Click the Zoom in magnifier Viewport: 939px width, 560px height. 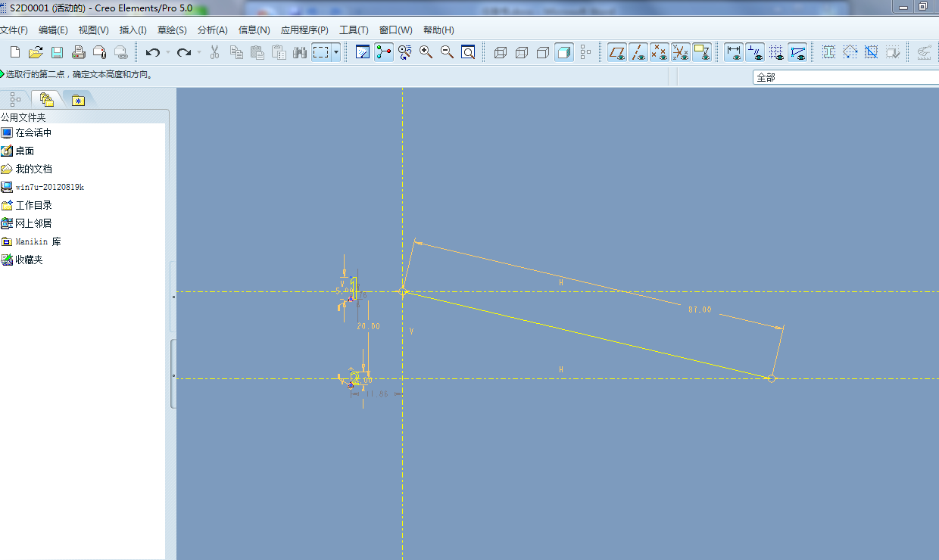[x=426, y=52]
